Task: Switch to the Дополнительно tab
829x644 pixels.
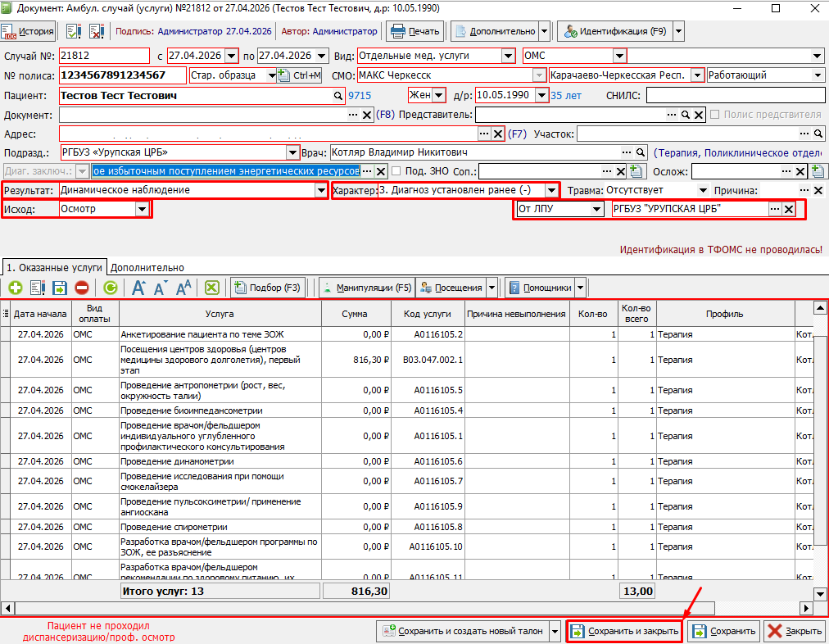Action: tap(147, 267)
